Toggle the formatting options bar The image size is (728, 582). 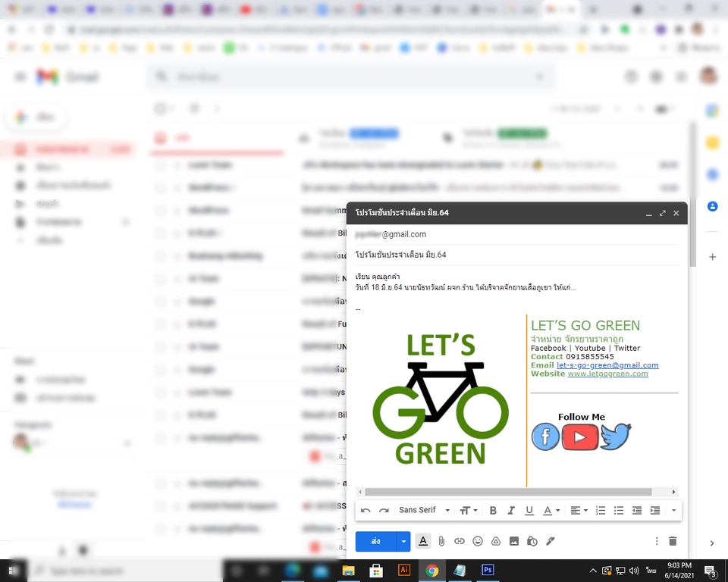click(423, 541)
